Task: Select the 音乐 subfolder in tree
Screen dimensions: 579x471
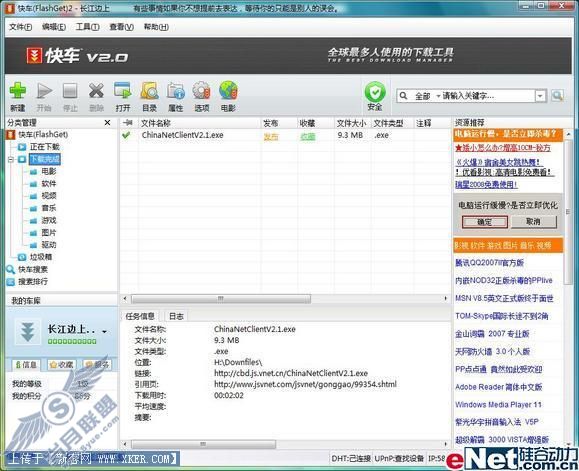Action: click(x=48, y=208)
